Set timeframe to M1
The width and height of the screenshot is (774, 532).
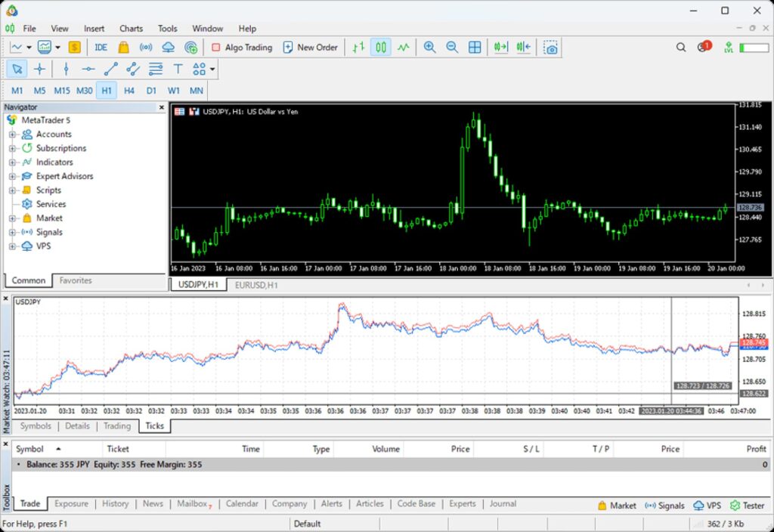click(17, 91)
